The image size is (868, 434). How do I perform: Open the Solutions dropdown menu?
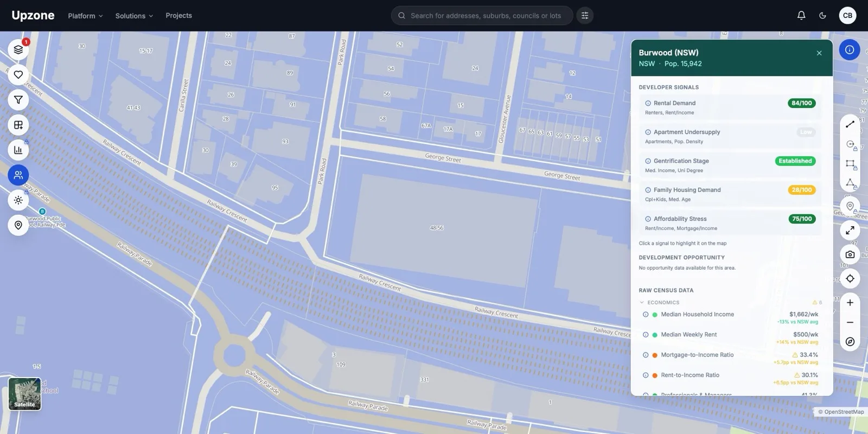click(134, 16)
